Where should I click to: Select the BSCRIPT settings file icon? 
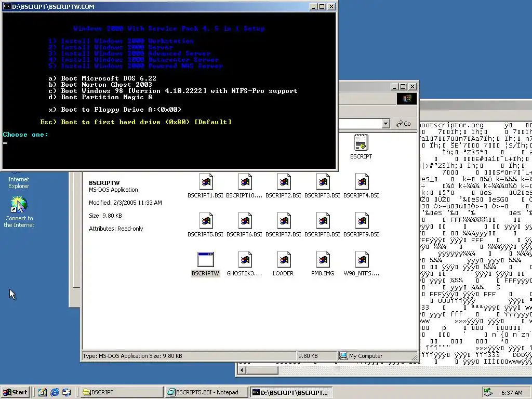tap(361, 142)
